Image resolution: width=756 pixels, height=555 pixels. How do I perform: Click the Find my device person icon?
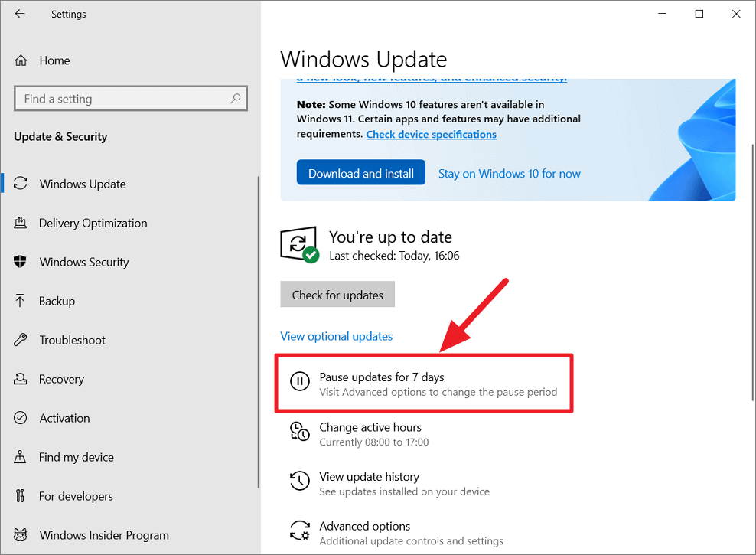20,457
